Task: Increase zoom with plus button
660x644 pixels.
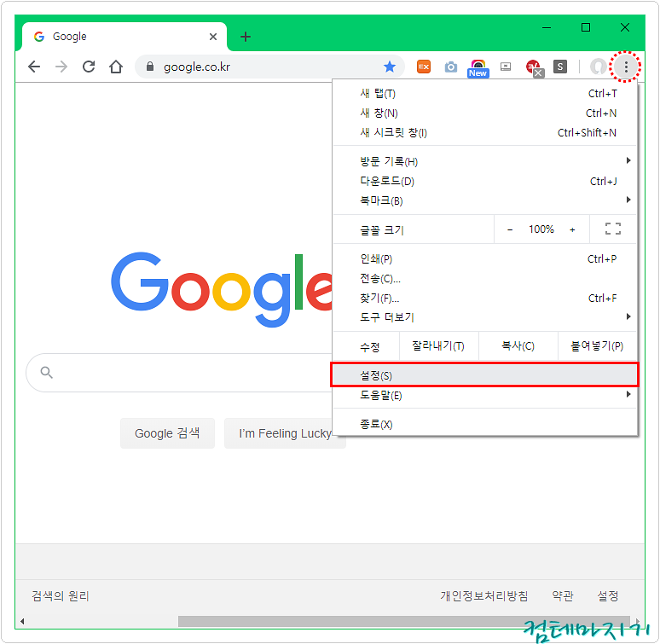Action: [x=572, y=229]
